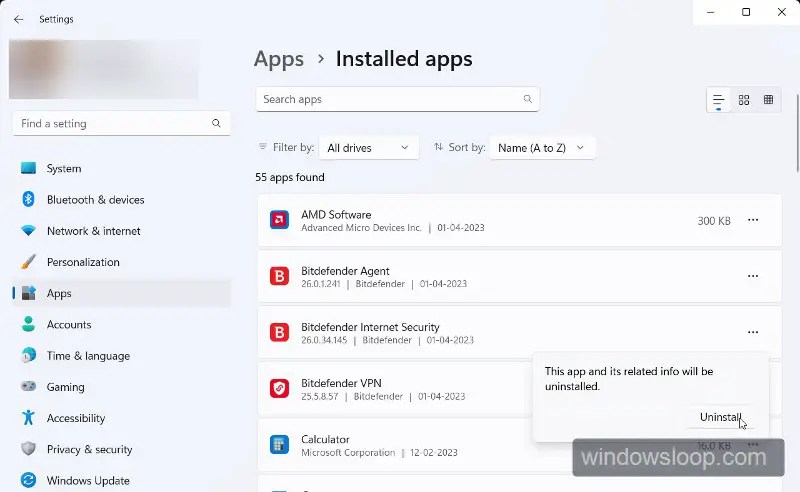Click the Apps breadcrumb link
This screenshot has width=800, height=492.
click(x=279, y=59)
